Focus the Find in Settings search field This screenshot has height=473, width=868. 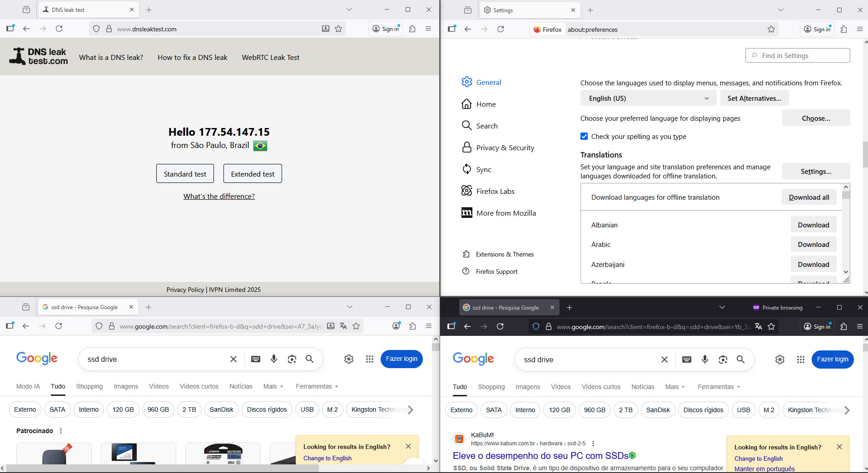798,55
